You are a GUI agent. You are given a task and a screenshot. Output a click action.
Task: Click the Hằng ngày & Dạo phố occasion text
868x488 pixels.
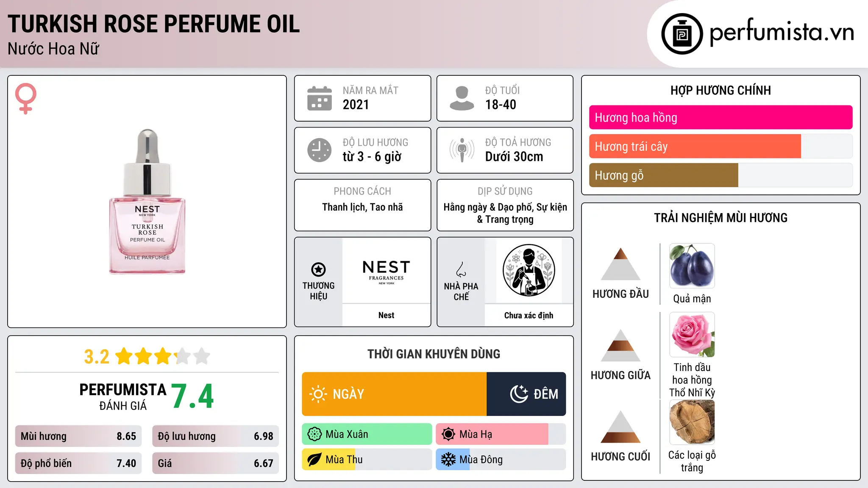tap(505, 213)
